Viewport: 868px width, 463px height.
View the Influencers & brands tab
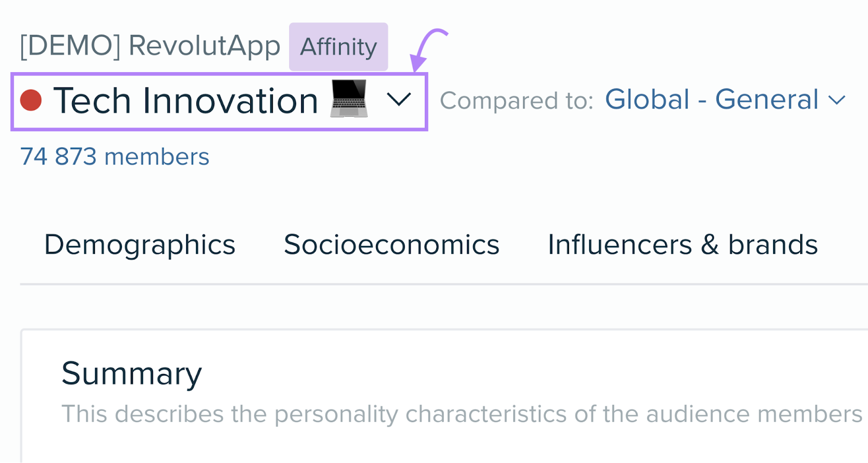683,245
